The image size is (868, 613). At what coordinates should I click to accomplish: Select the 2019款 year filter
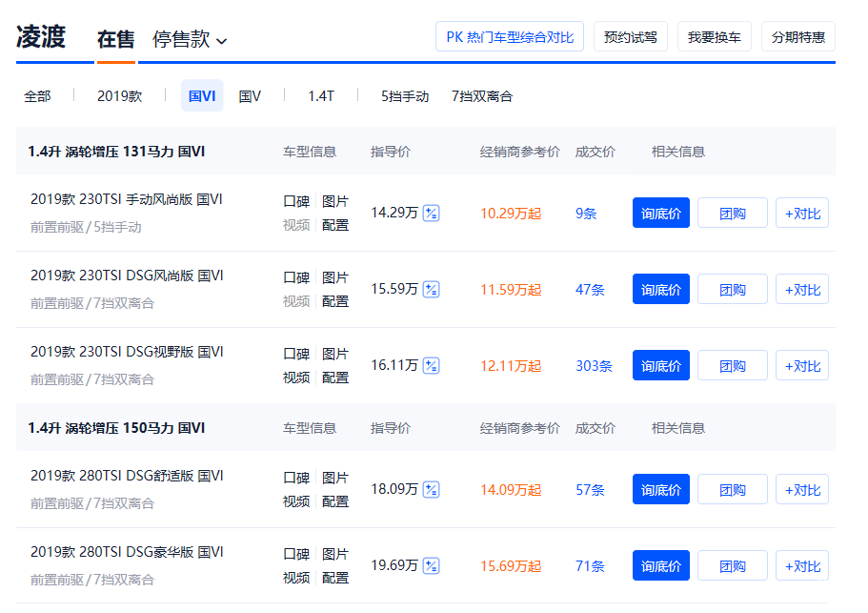[119, 96]
